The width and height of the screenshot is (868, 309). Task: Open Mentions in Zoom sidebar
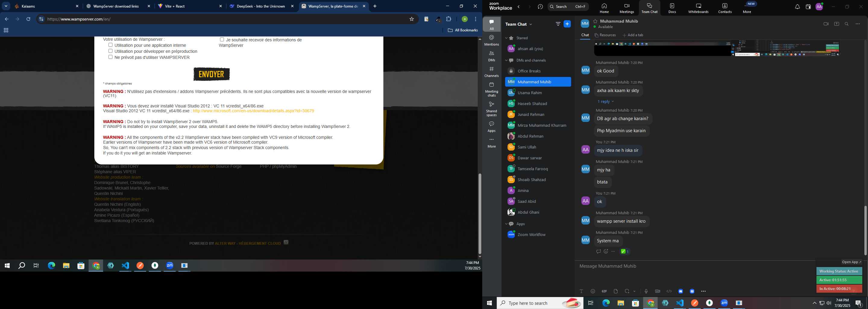[492, 40]
